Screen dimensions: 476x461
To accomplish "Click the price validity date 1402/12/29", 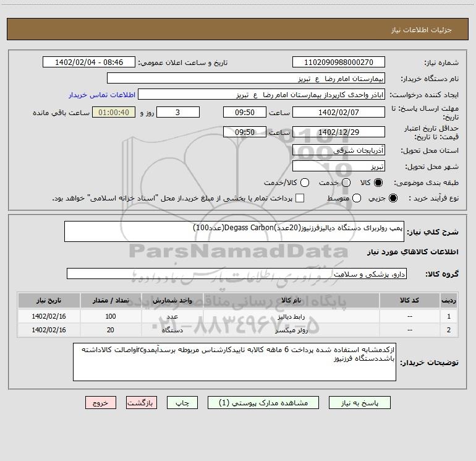I will click(x=339, y=132).
